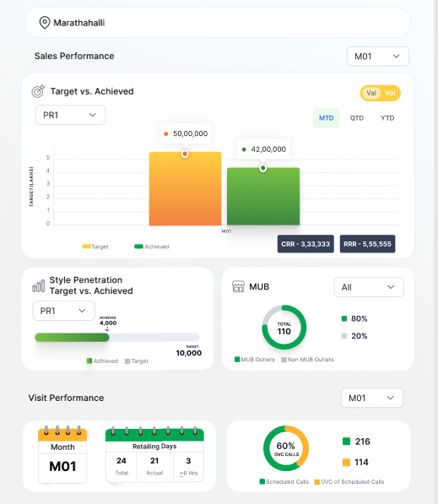Viewport: 438px width, 504px height.
Task: Switch toggle to Val
Action: [371, 93]
